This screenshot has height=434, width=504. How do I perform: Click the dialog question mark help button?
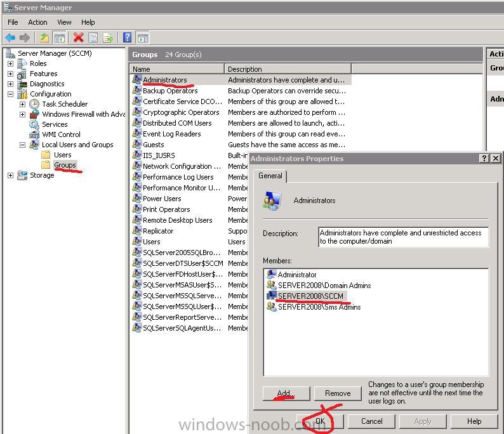[x=484, y=158]
